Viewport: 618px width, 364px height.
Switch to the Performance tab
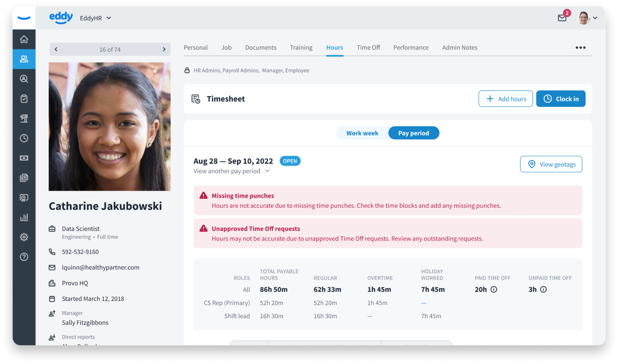pyautogui.click(x=411, y=48)
